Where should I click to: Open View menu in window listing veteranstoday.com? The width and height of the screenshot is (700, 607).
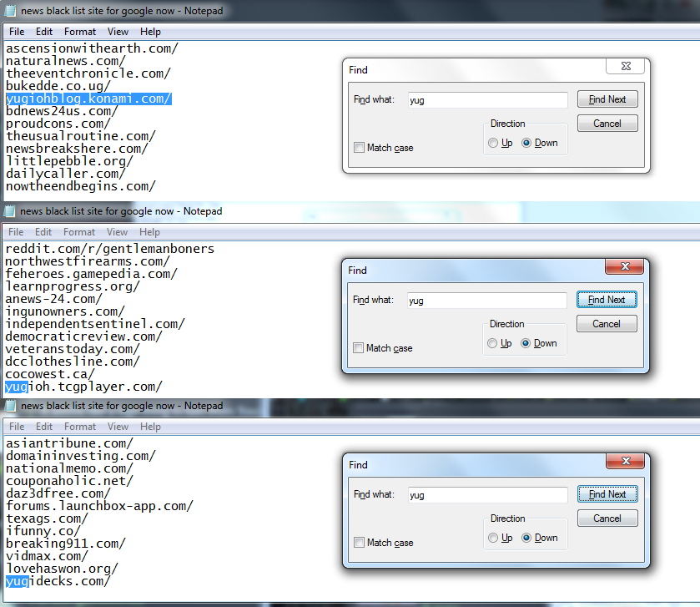click(117, 232)
